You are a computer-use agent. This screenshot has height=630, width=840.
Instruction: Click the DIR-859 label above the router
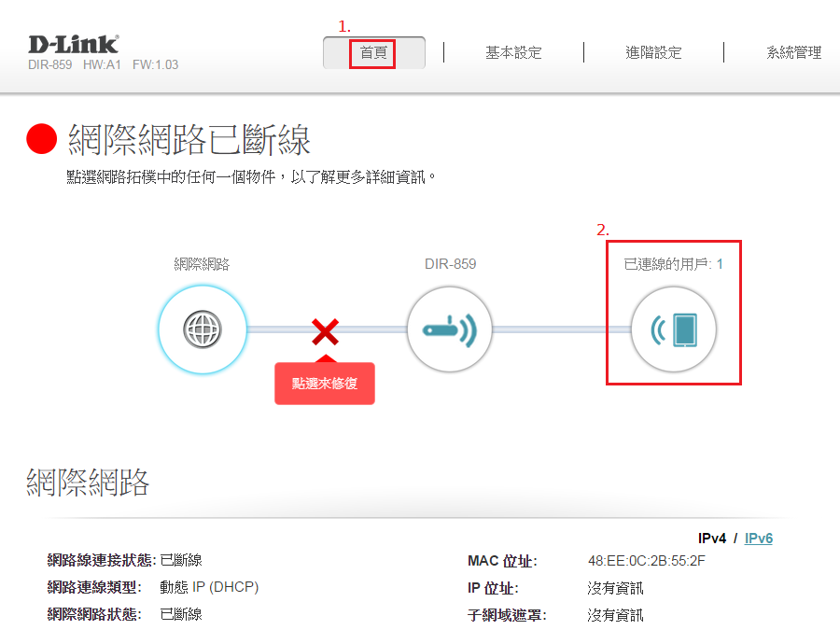450,264
